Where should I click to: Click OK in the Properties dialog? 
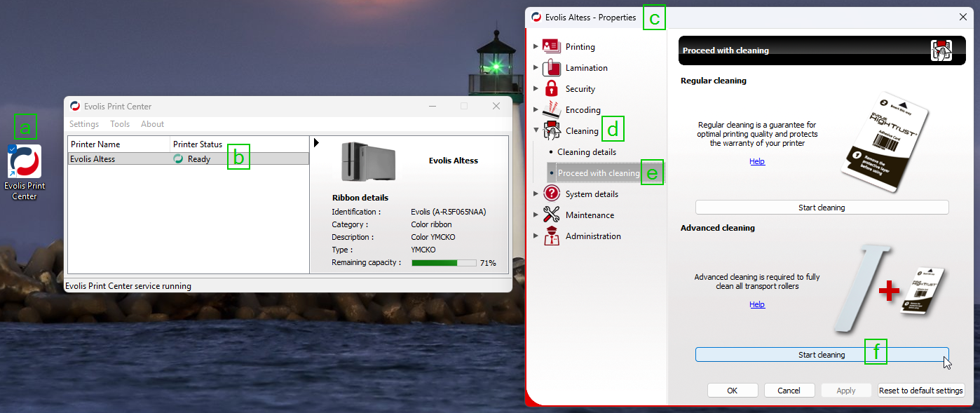click(733, 391)
